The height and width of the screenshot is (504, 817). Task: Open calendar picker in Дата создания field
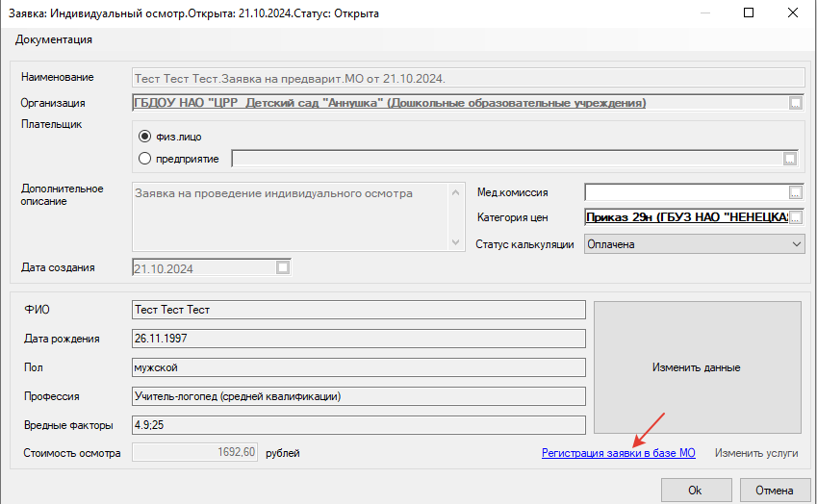tap(282, 268)
